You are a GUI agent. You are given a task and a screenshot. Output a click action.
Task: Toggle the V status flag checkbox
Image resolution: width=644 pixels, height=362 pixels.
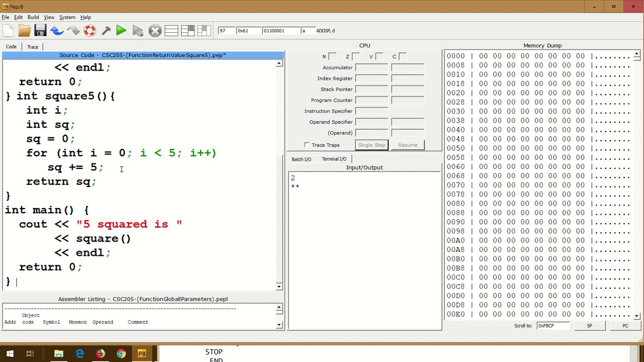[379, 57]
